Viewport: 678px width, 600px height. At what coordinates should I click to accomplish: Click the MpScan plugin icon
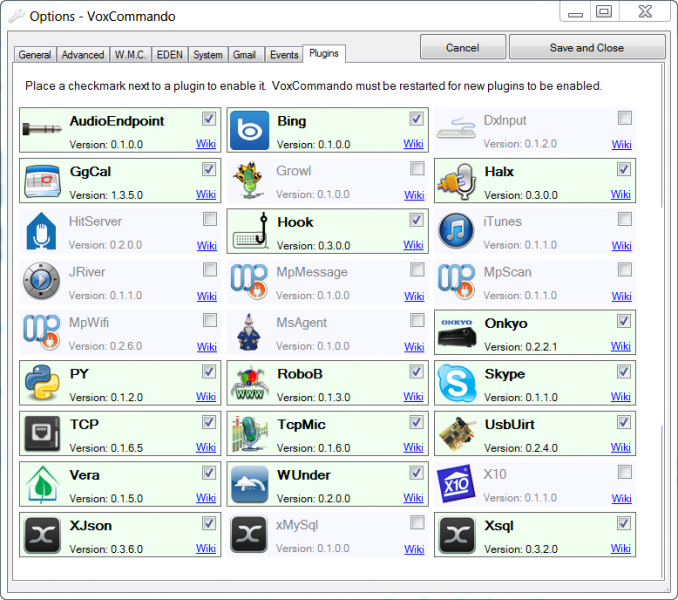457,281
